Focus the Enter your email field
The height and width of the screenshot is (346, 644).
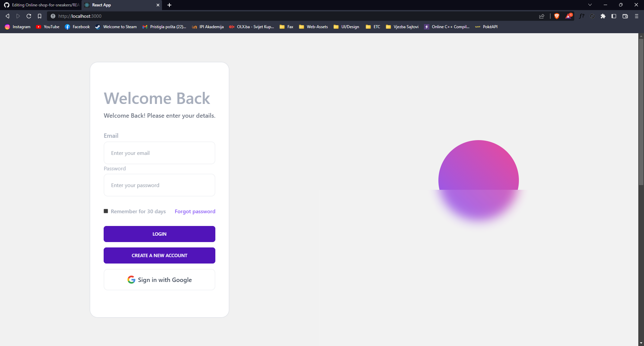point(159,153)
